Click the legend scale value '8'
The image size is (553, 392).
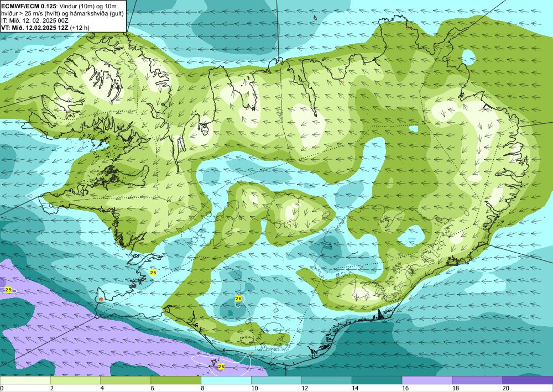coord(202,389)
